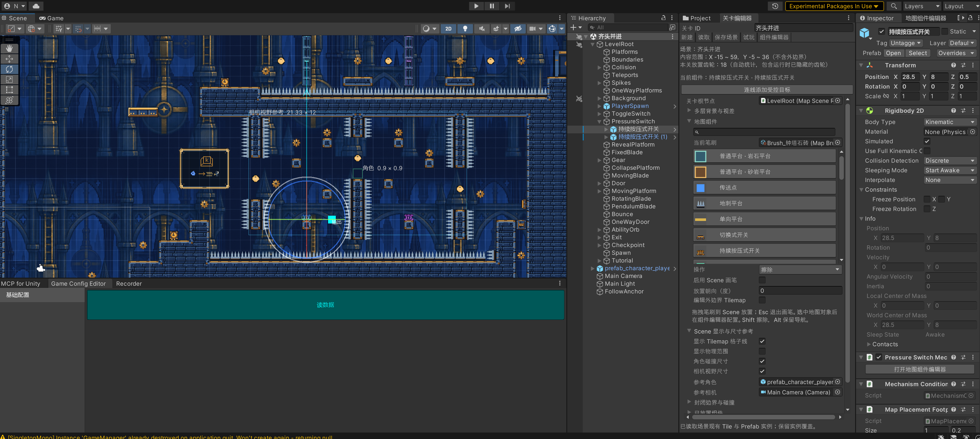Enable 显示物理范围 checkbox
The height and width of the screenshot is (439, 980).
pos(762,351)
